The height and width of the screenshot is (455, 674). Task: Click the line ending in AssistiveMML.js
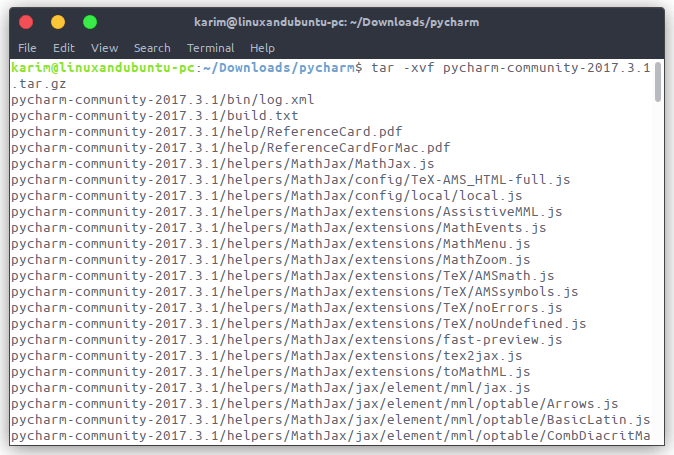tap(287, 212)
